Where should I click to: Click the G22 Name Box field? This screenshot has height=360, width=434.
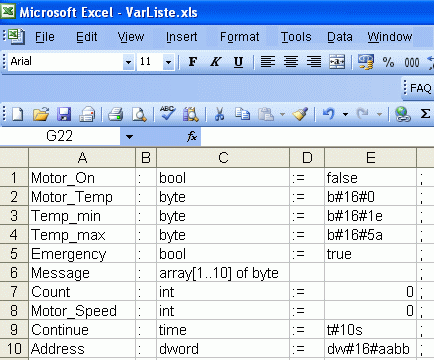point(60,136)
